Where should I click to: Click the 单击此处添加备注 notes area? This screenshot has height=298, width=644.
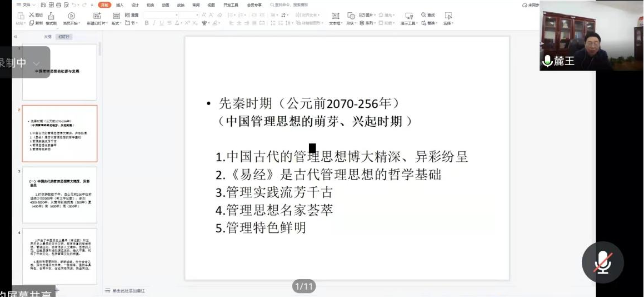tap(125, 291)
